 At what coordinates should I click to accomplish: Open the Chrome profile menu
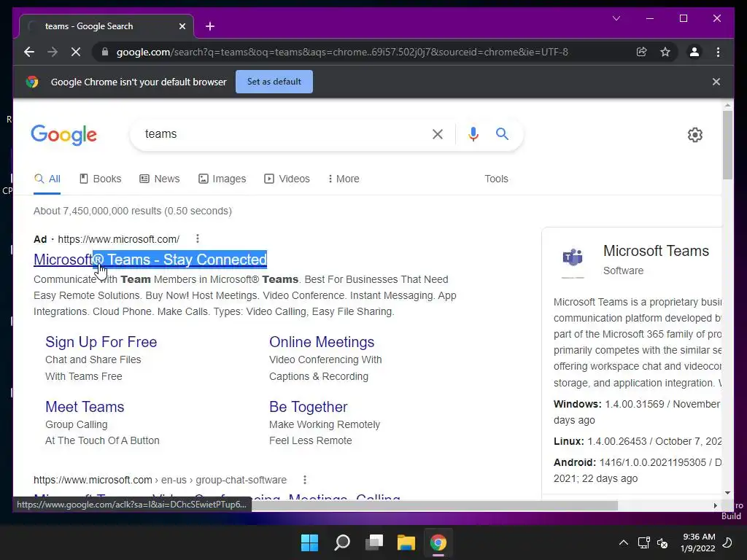point(694,52)
